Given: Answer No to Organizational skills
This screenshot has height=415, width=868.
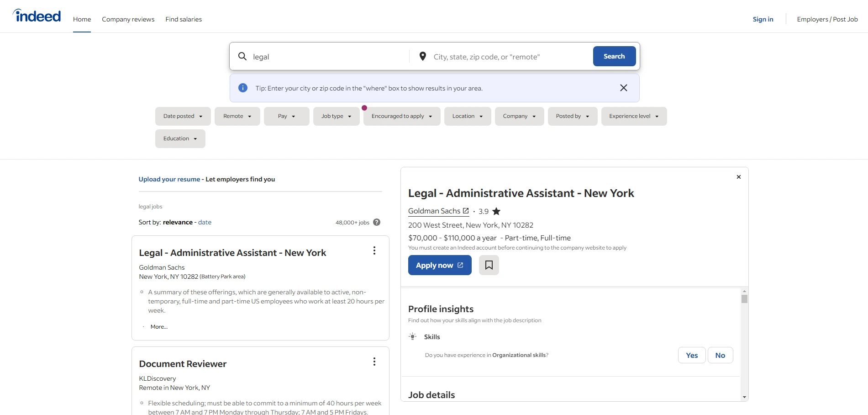Looking at the screenshot, I should (x=720, y=355).
